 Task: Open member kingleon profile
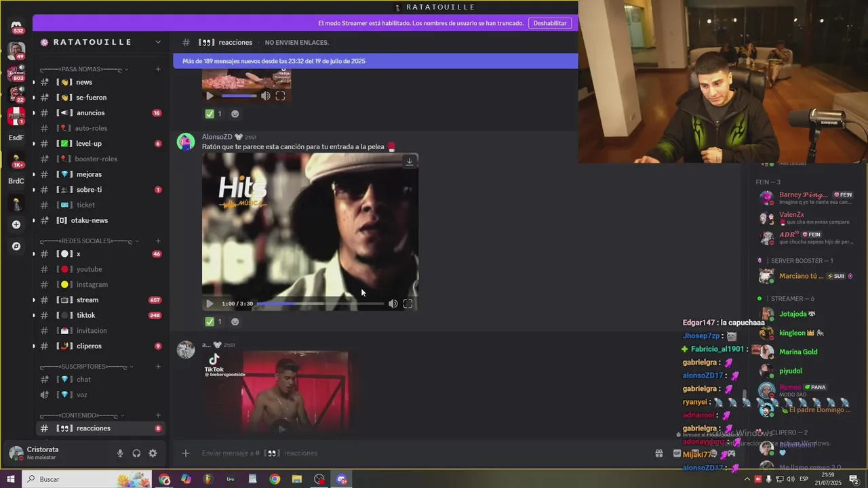(804, 333)
